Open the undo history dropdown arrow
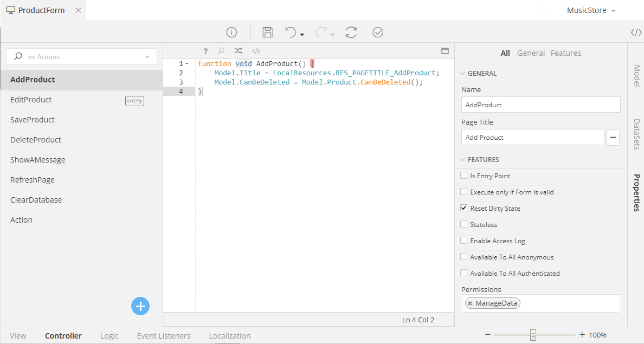Image resolution: width=644 pixels, height=344 pixels. click(302, 35)
